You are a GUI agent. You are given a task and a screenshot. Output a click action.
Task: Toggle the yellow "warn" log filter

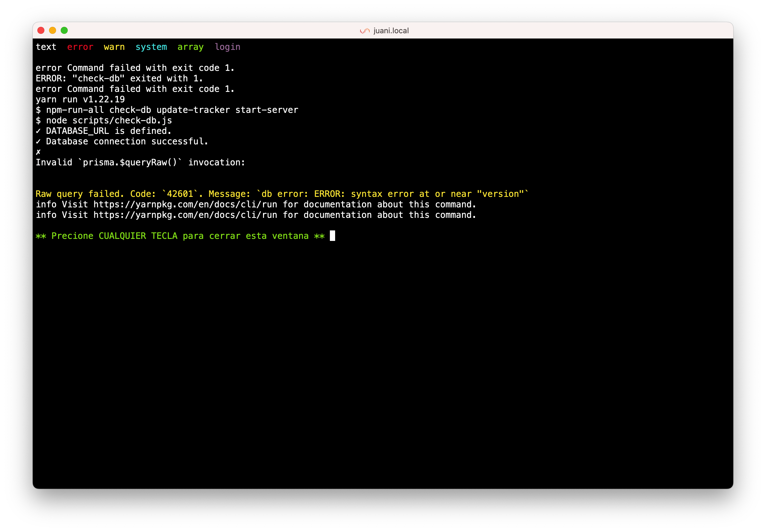tap(114, 47)
